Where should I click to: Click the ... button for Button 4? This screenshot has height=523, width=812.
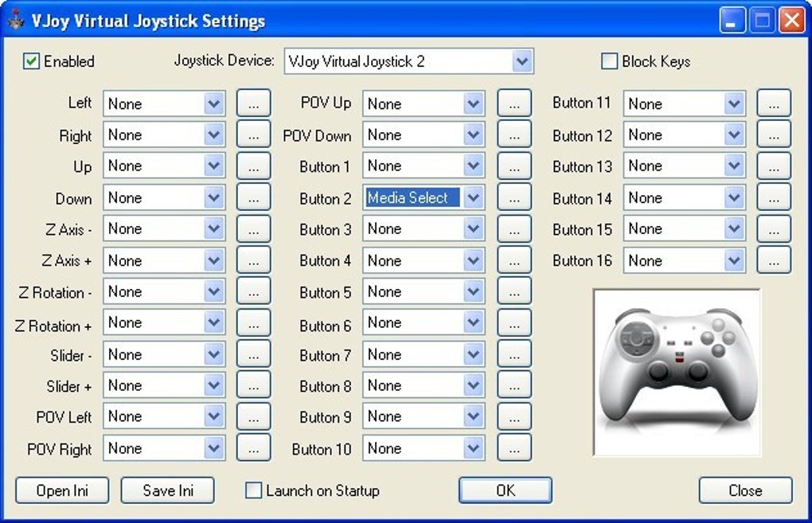pos(514,260)
